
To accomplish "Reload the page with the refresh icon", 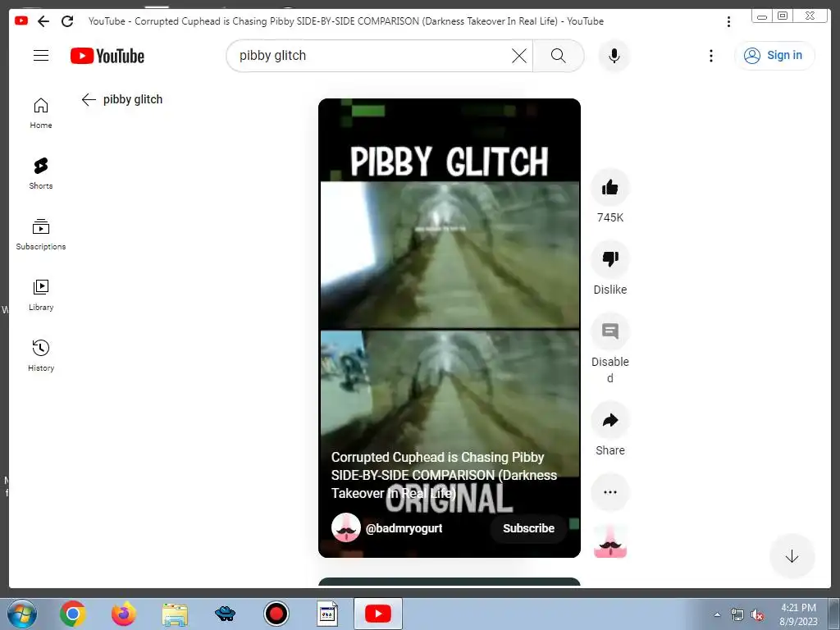I will click(67, 21).
